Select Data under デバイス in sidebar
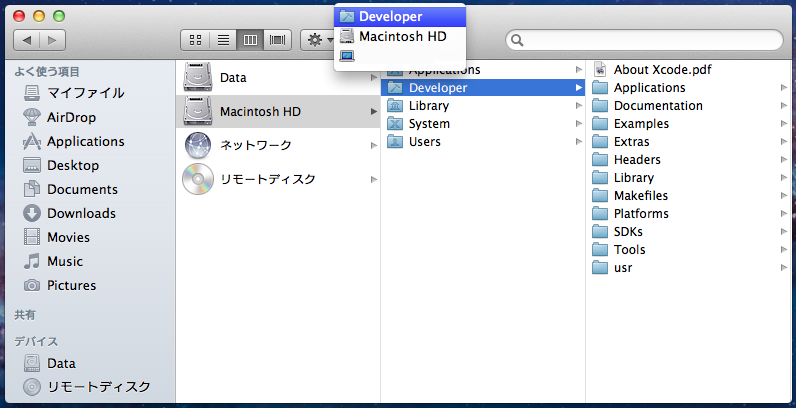 (x=61, y=363)
